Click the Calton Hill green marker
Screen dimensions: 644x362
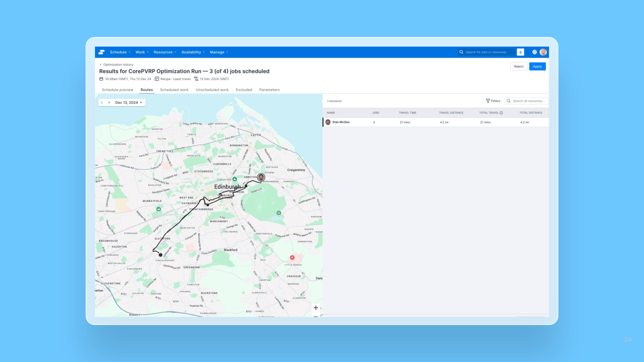click(x=235, y=179)
